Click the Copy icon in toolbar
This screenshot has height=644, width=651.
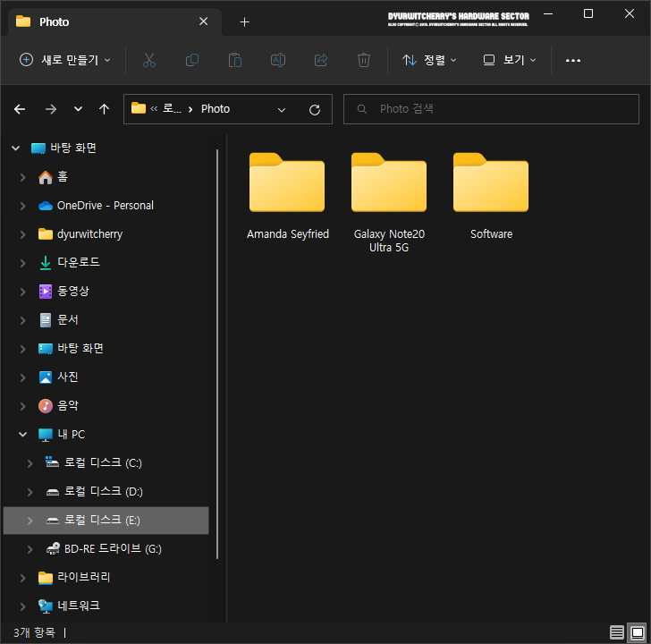[x=191, y=60]
